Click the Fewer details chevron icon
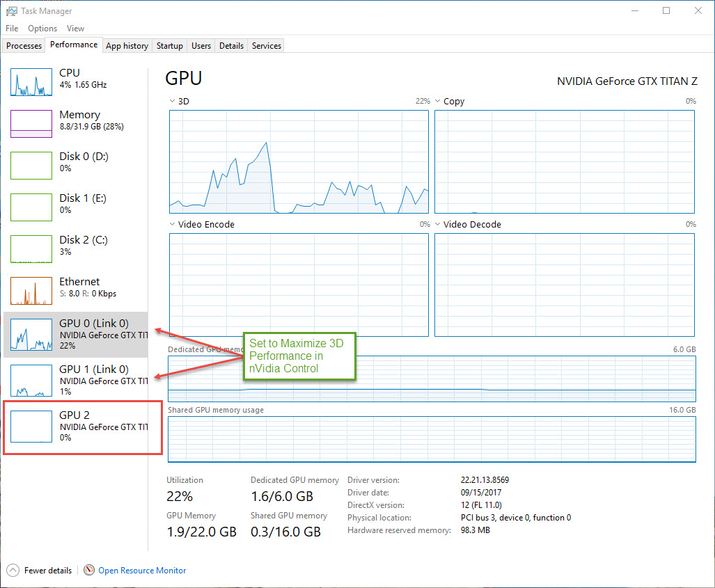The height and width of the screenshot is (588, 715). click(12, 570)
